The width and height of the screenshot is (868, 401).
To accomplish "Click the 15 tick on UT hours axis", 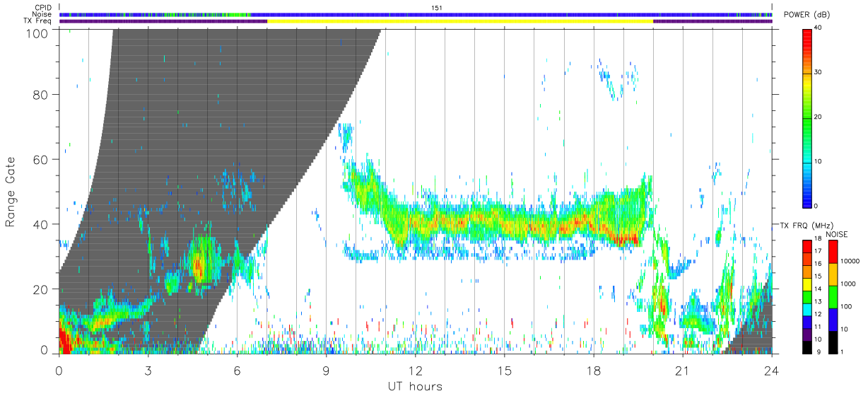I will (504, 371).
